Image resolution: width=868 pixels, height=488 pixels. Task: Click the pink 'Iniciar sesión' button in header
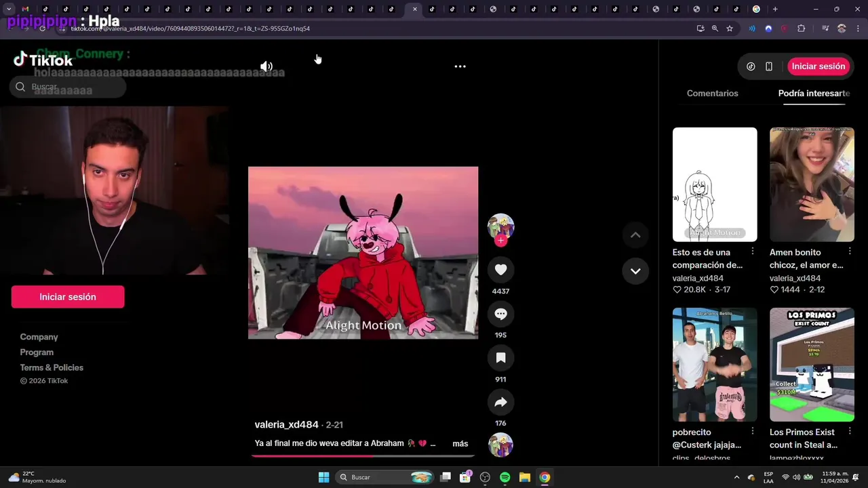point(818,66)
